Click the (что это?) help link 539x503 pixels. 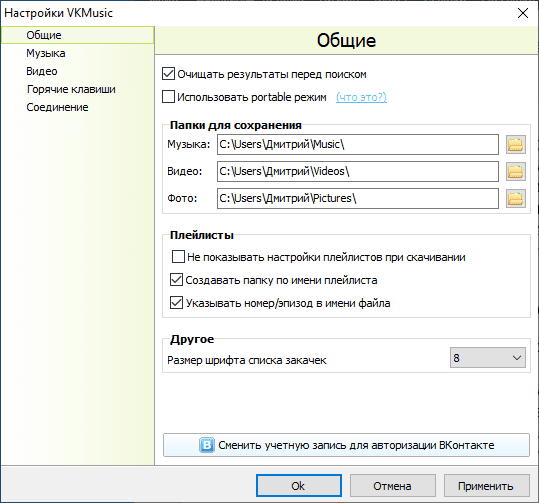click(361, 97)
